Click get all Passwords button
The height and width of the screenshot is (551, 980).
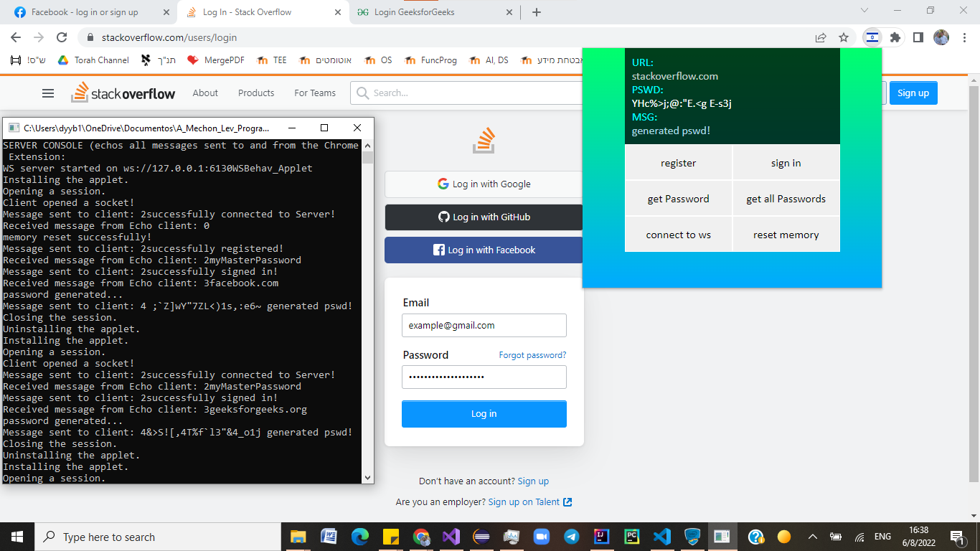tap(786, 199)
